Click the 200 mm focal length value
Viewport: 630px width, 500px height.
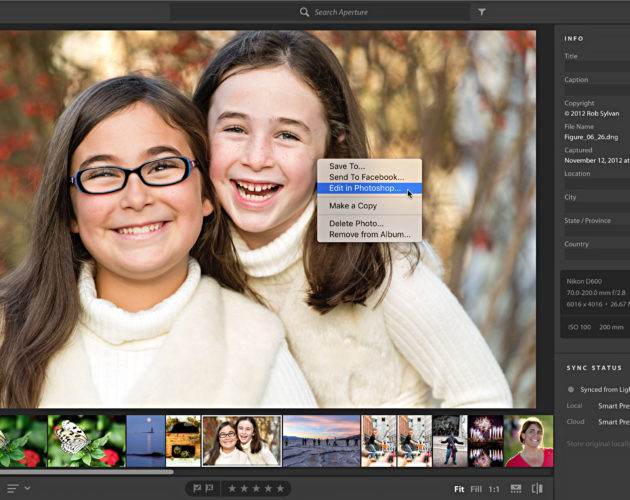tap(611, 327)
